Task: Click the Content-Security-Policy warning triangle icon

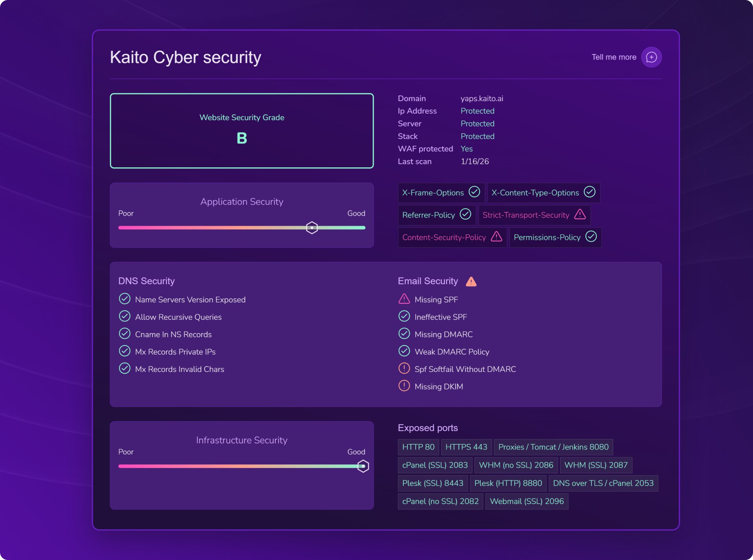Action: tap(497, 237)
